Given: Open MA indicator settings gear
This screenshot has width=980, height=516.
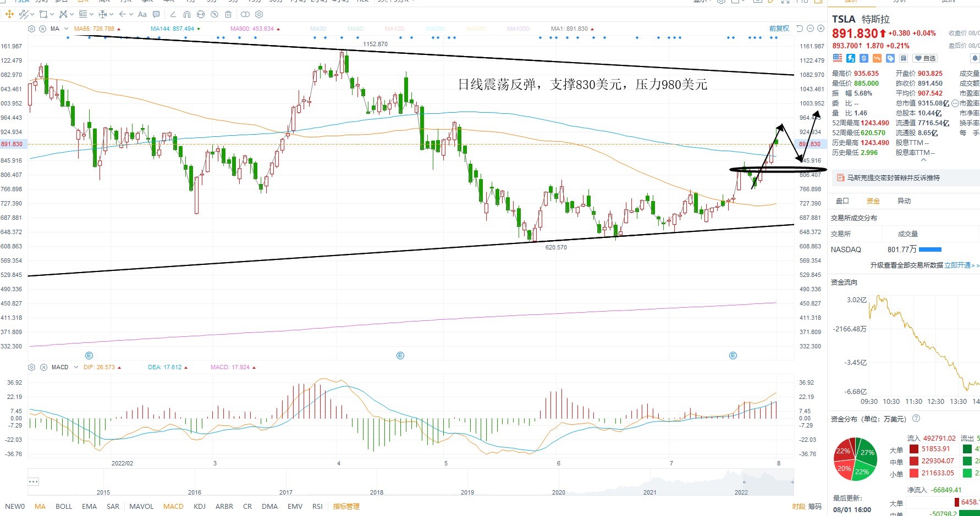Looking at the screenshot, I should 31,29.
